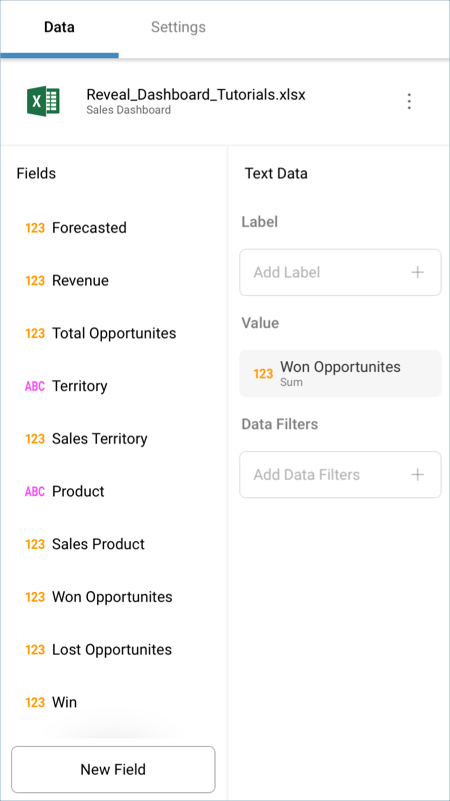Open Won Opportunites Sum value settings
This screenshot has height=801, width=450.
coord(340,373)
